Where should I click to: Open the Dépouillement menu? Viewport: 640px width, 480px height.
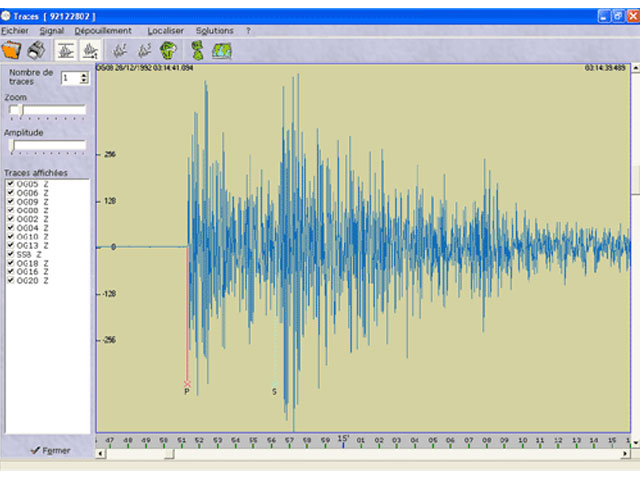pyautogui.click(x=102, y=31)
